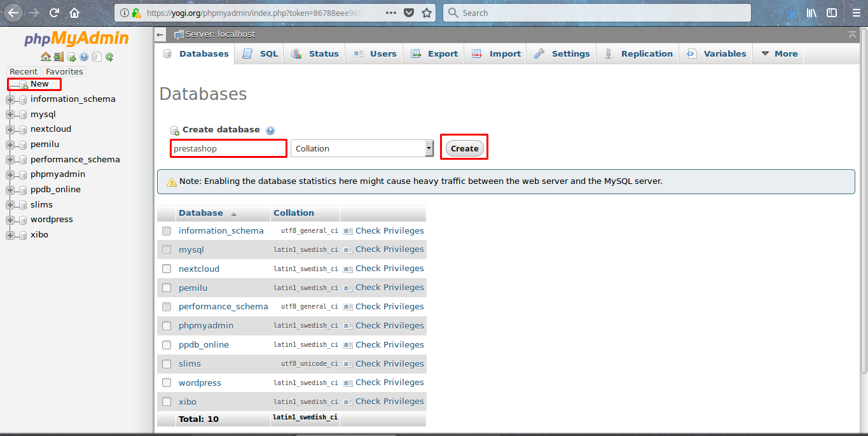This screenshot has width=868, height=436.
Task: Tick the ppdb_online row checkbox
Action: pos(167,345)
